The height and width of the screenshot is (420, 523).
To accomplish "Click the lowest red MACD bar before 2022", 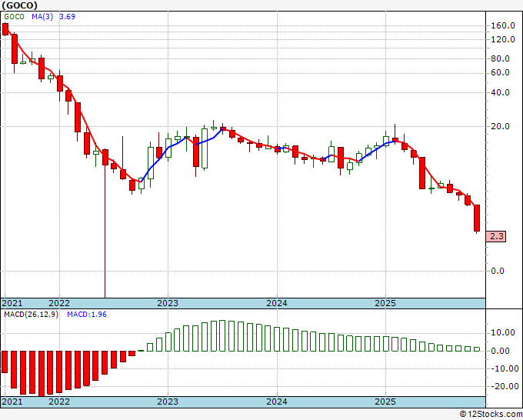I will pos(42,373).
